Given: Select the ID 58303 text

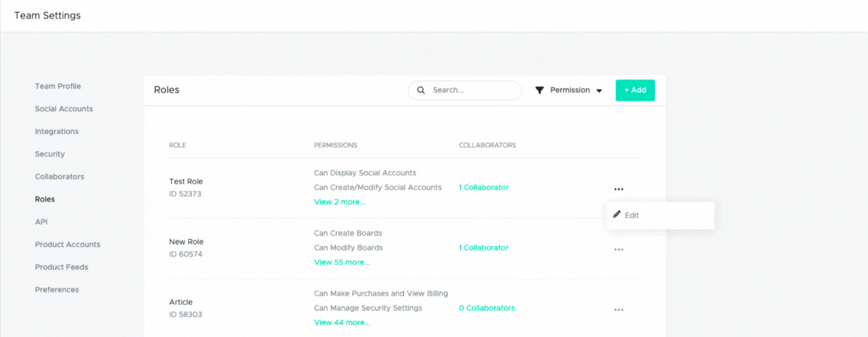Looking at the screenshot, I should pyautogui.click(x=185, y=315).
